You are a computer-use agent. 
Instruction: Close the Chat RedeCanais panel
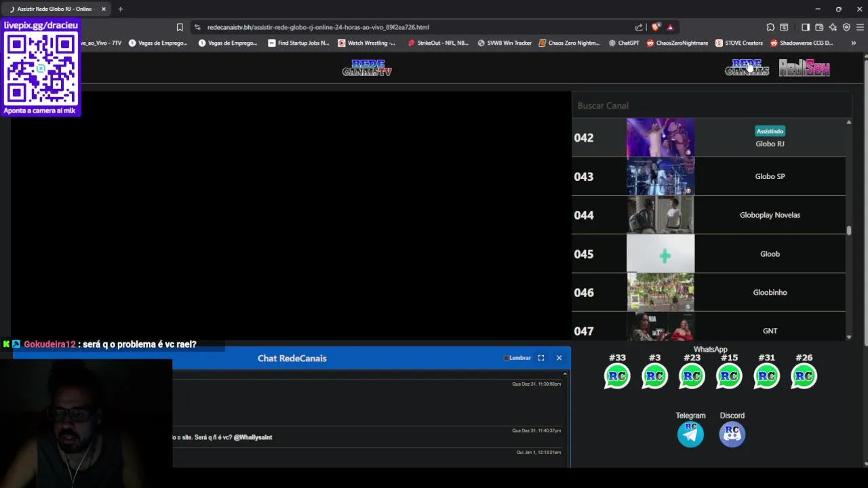pyautogui.click(x=559, y=358)
